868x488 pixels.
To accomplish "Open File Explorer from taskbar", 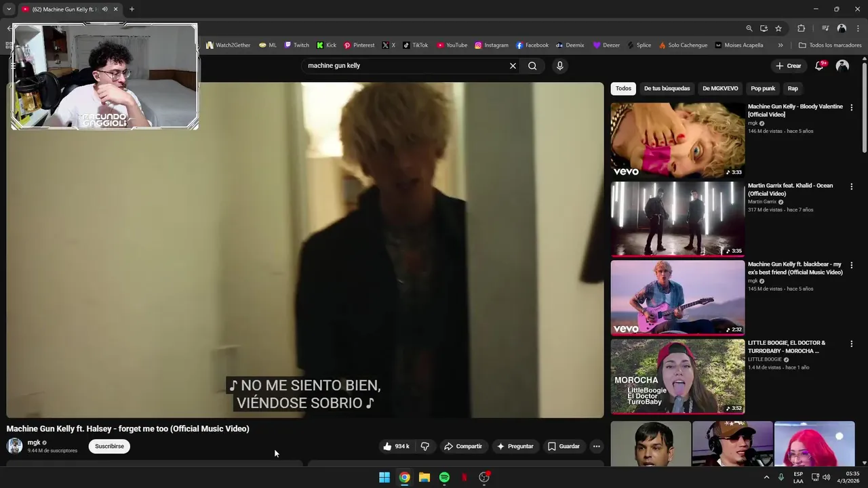I will coord(425,477).
